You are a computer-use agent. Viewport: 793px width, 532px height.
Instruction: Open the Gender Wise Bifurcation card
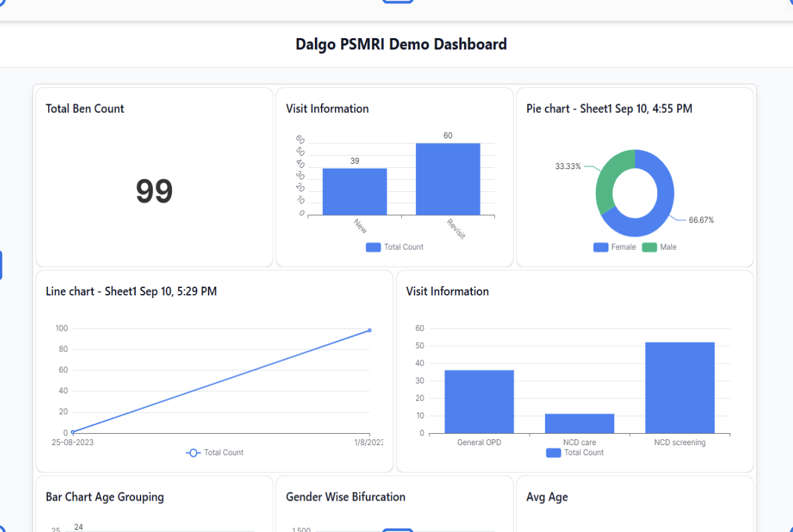point(346,497)
